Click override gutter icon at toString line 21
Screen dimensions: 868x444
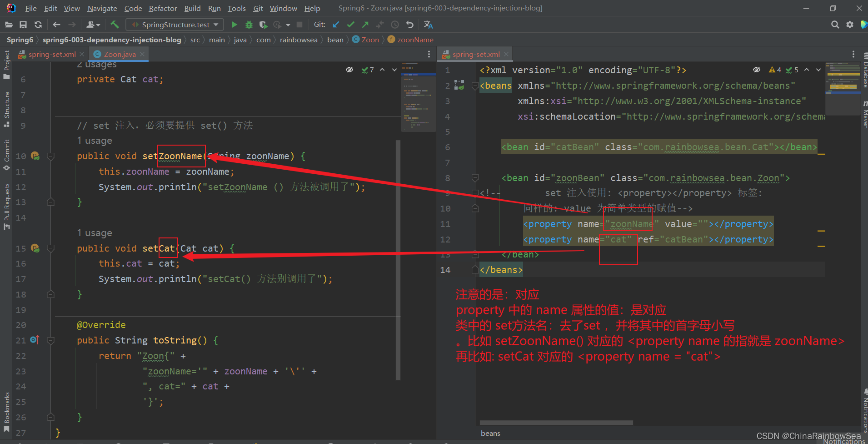35,340
